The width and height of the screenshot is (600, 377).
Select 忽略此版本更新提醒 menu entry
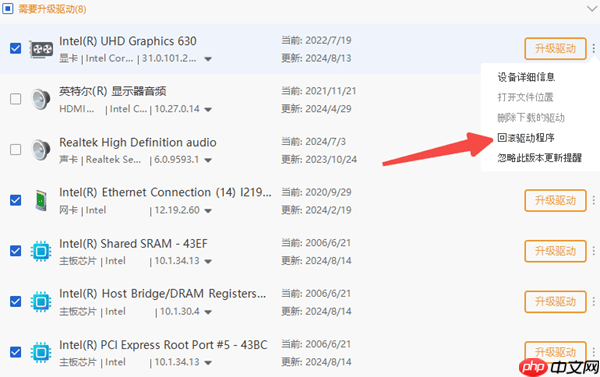(540, 158)
